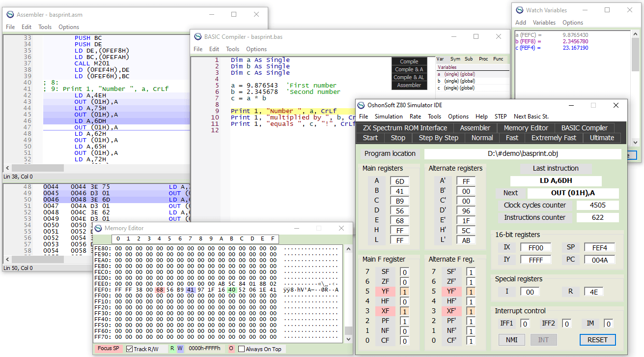Screen dimensions: 644x357
Task: Click the Memory Editor title bar icon
Action: coord(98,228)
